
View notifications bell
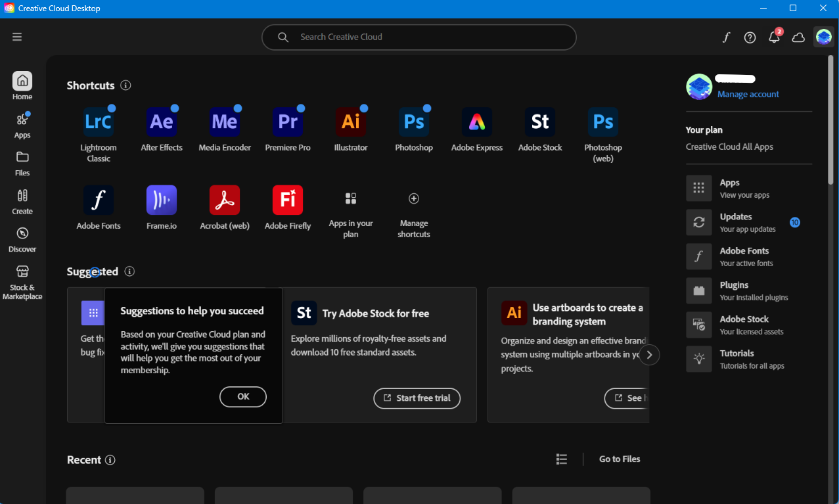click(775, 37)
